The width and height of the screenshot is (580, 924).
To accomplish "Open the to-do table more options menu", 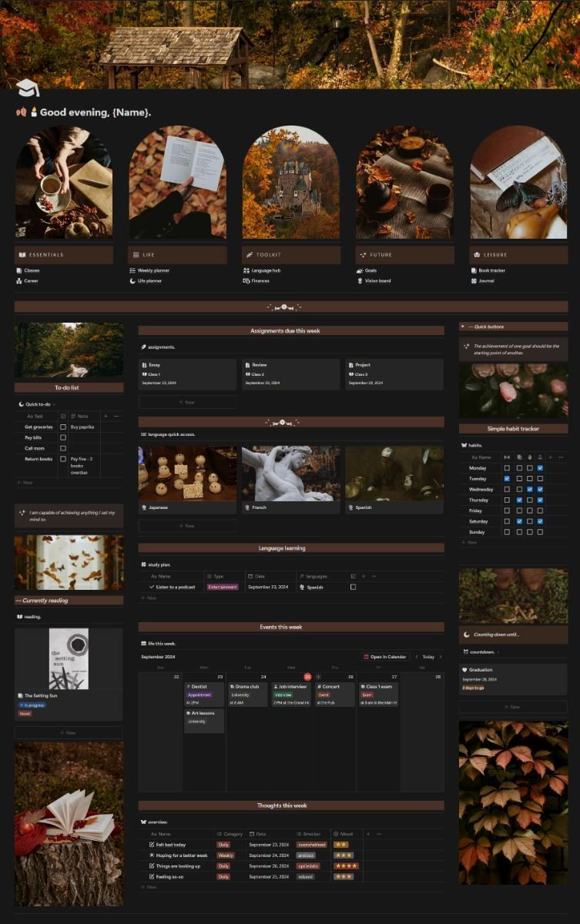I will (116, 416).
